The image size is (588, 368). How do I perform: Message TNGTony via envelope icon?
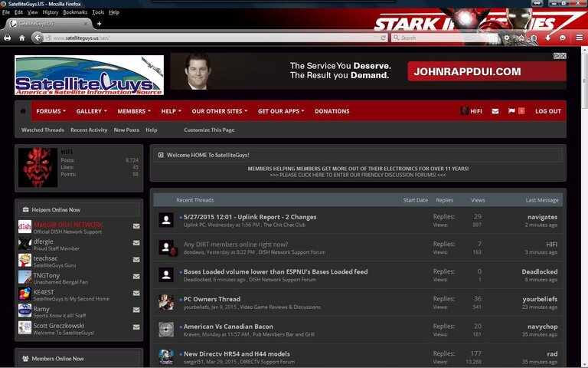pyautogui.click(x=136, y=276)
